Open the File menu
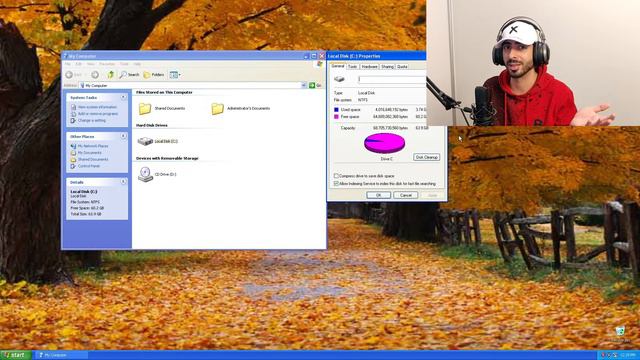This screenshot has height=360, width=640. (68, 64)
